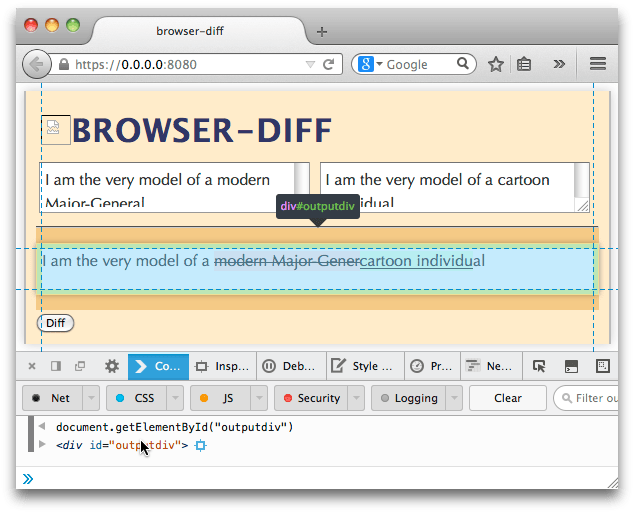Reload the page with the refresh icon
Screen dimensions: 634x513
point(328,64)
